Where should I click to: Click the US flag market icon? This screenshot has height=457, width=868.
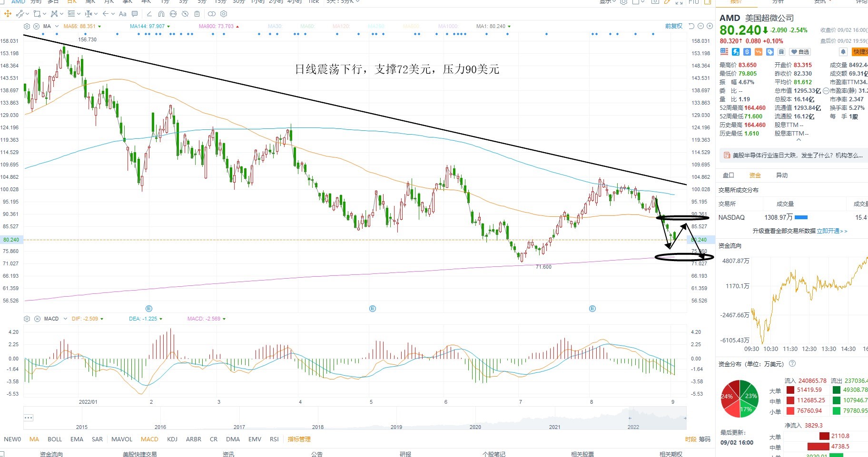[x=724, y=51]
